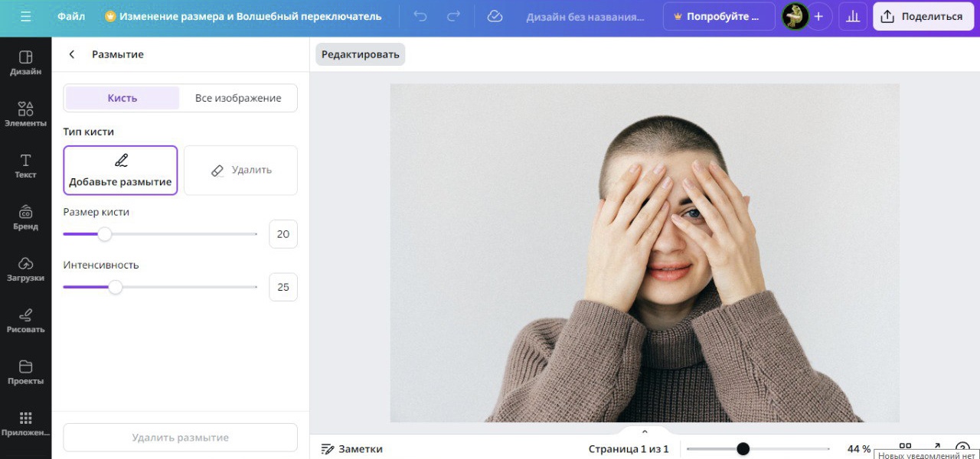This screenshot has width=980, height=459.
Task: Open the Бренд sidebar panel
Action: click(25, 218)
